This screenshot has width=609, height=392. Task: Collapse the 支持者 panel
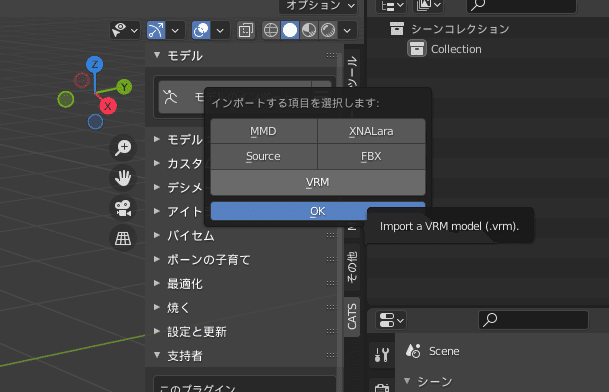click(157, 355)
